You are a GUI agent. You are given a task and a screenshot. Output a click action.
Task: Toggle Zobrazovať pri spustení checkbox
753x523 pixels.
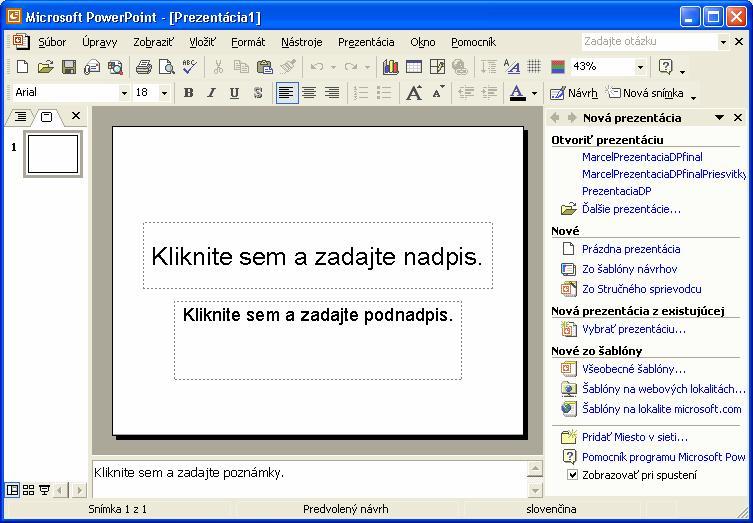click(x=571, y=475)
